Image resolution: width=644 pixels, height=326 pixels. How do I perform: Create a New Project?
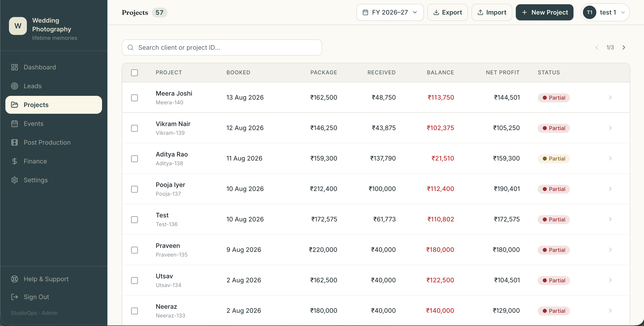[544, 12]
